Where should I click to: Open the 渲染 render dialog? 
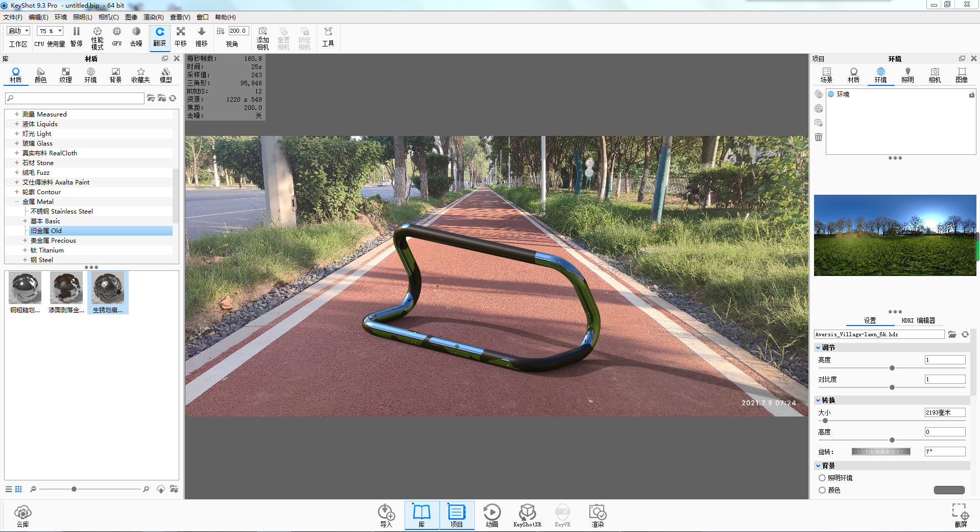[597, 516]
